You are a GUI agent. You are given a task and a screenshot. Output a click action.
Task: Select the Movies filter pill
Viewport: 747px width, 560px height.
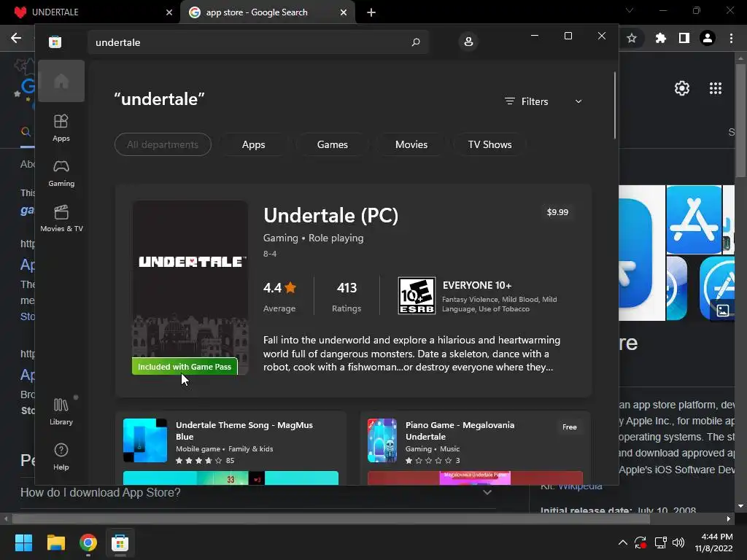pos(411,144)
